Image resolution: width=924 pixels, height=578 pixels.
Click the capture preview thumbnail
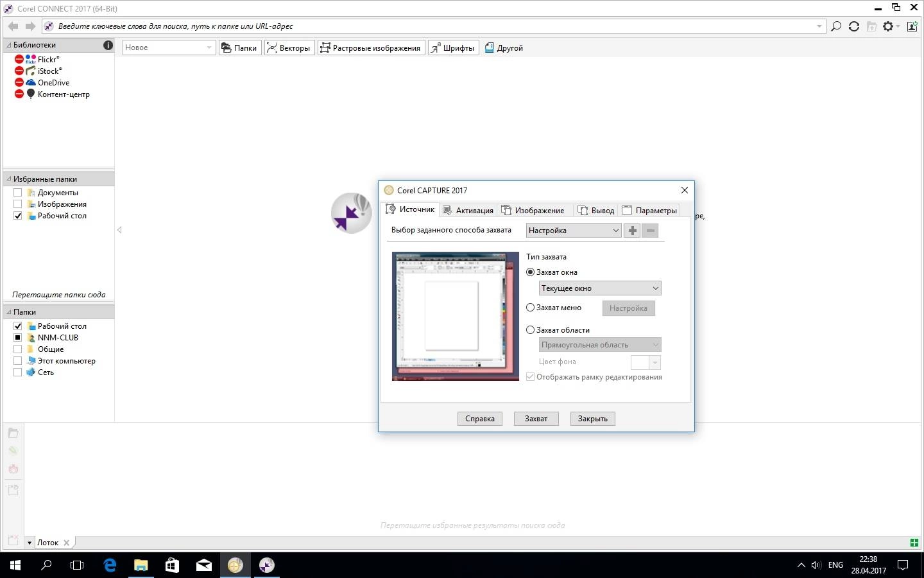pos(456,316)
